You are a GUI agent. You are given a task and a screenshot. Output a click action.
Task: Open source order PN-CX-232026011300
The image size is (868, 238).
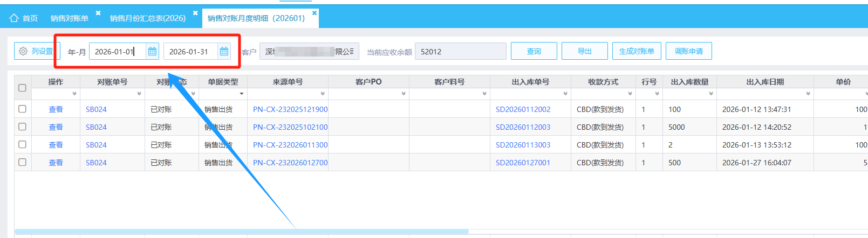coord(290,145)
